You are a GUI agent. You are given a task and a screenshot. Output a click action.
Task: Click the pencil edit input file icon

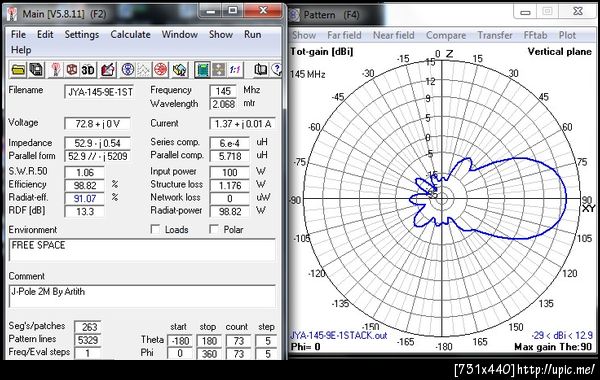tap(108, 70)
